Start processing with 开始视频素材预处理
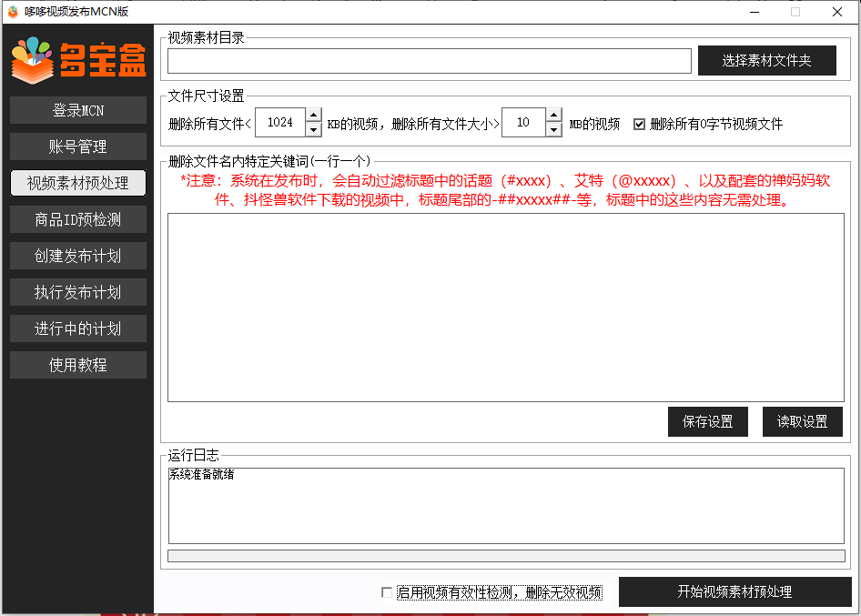The width and height of the screenshot is (861, 616). click(734, 591)
